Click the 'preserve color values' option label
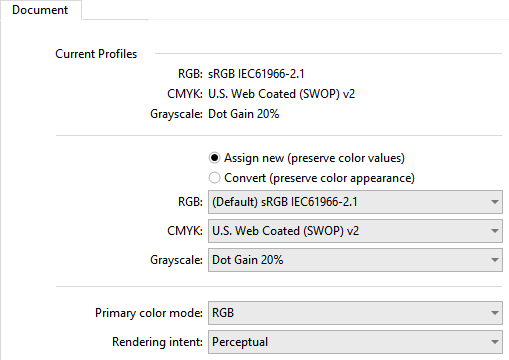This screenshot has width=509, height=360. pos(346,158)
